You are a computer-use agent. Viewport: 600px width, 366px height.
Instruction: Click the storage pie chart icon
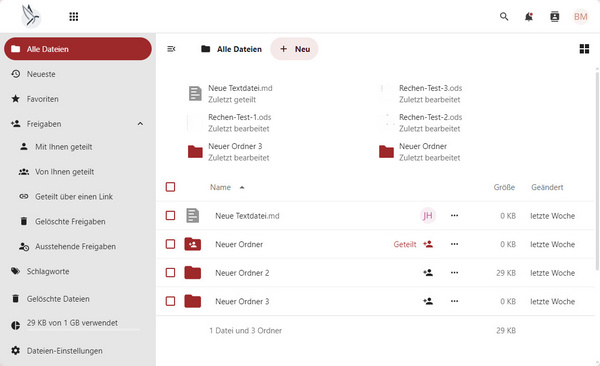tap(15, 325)
